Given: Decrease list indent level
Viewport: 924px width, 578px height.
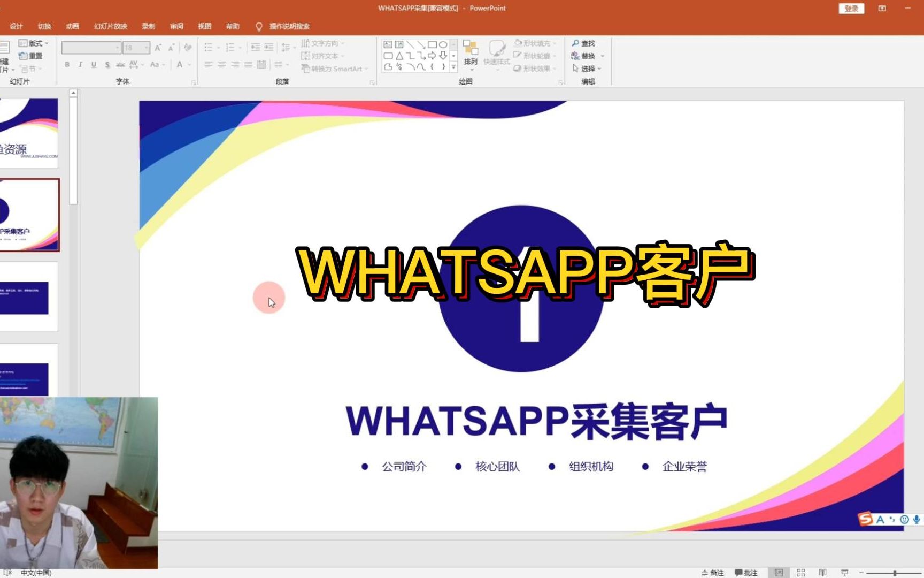Looking at the screenshot, I should pyautogui.click(x=256, y=48).
